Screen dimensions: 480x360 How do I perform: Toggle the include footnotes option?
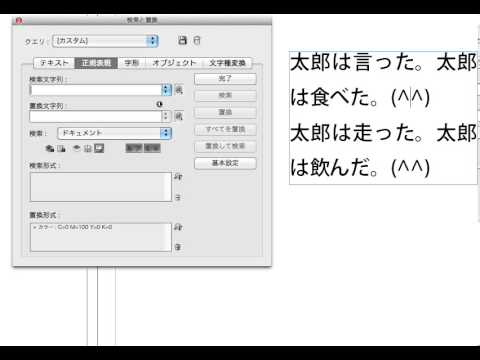(99, 148)
